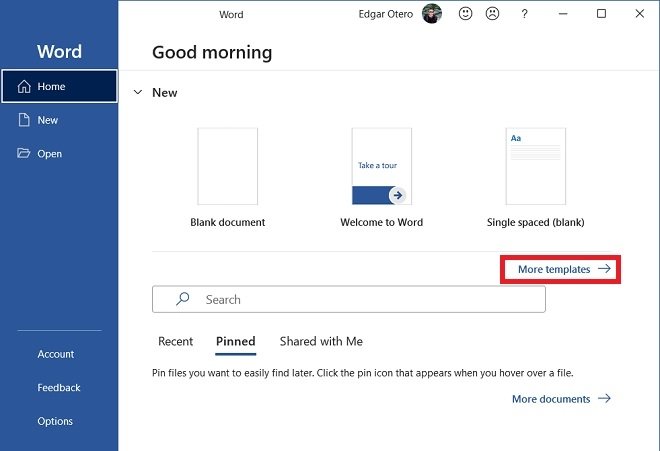Click the More templates link
Image resolution: width=660 pixels, height=451 pixels.
pyautogui.click(x=554, y=269)
